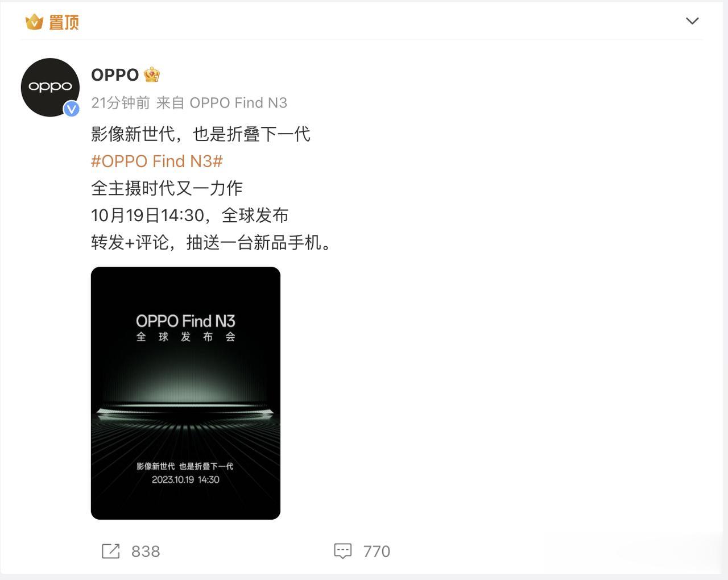Click the 置顶 pinned label text
Screen dimensions: 728x580
[x=63, y=22]
